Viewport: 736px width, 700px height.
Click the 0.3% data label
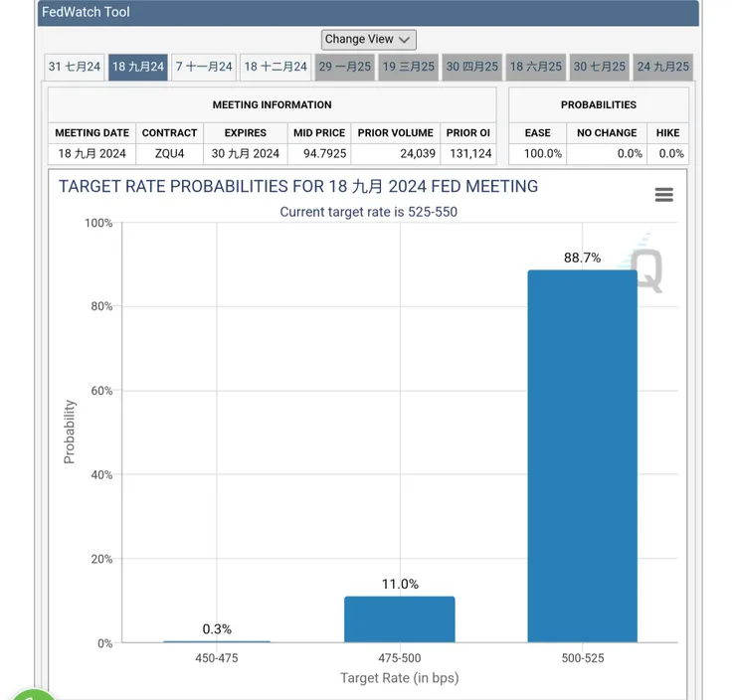217,628
